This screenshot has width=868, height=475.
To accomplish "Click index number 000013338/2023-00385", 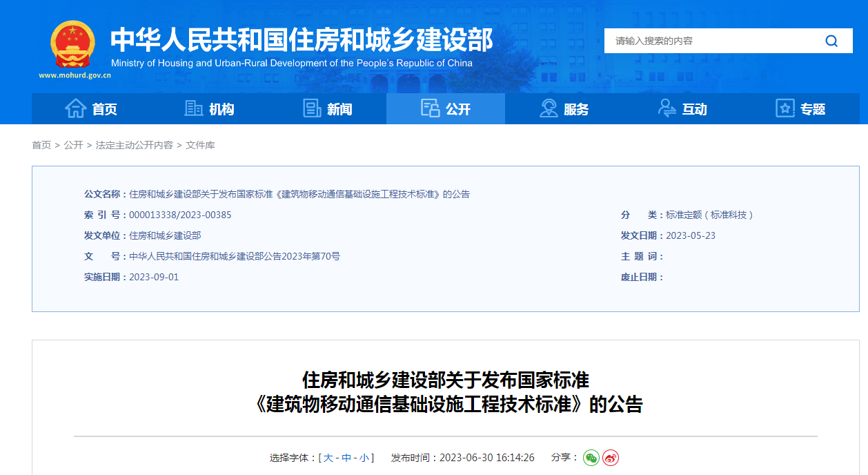I will (x=181, y=215).
